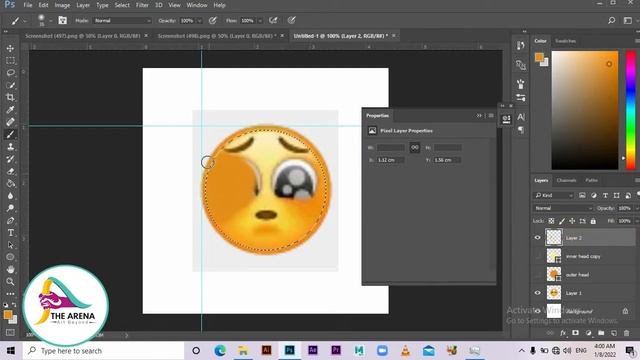640x360 pixels.
Task: Toggle pressure for opacity button
Action: (x=213, y=20)
